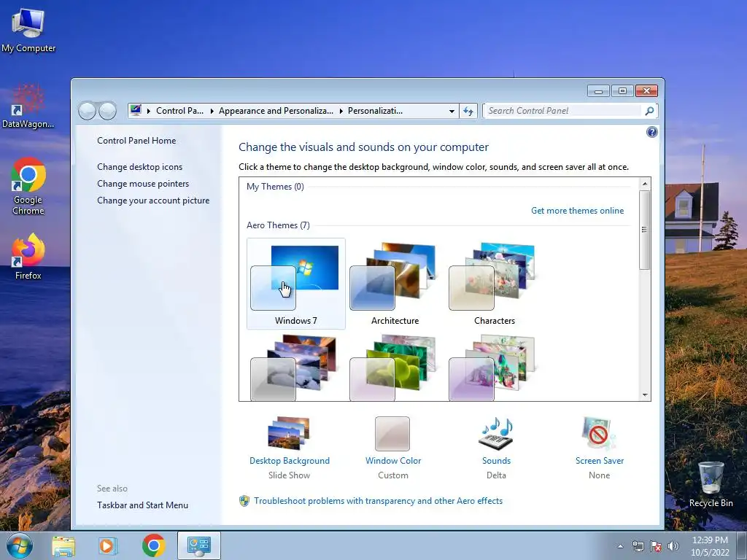Image resolution: width=747 pixels, height=560 pixels.
Task: Open the Windows Start button
Action: pyautogui.click(x=20, y=545)
